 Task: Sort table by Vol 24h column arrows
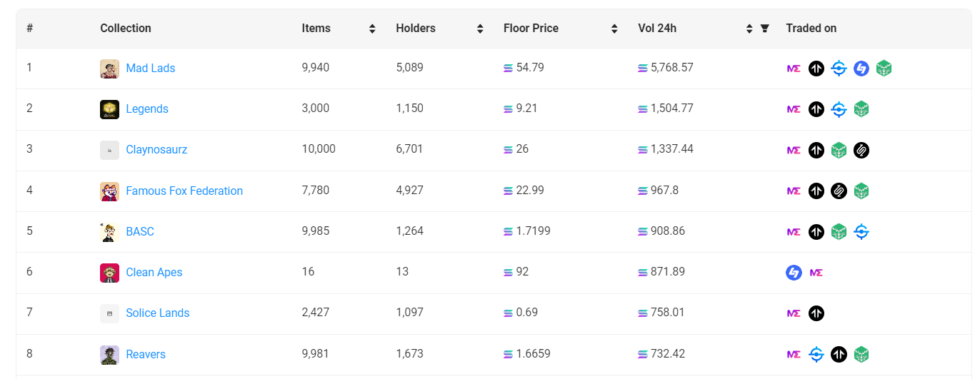tap(749, 29)
